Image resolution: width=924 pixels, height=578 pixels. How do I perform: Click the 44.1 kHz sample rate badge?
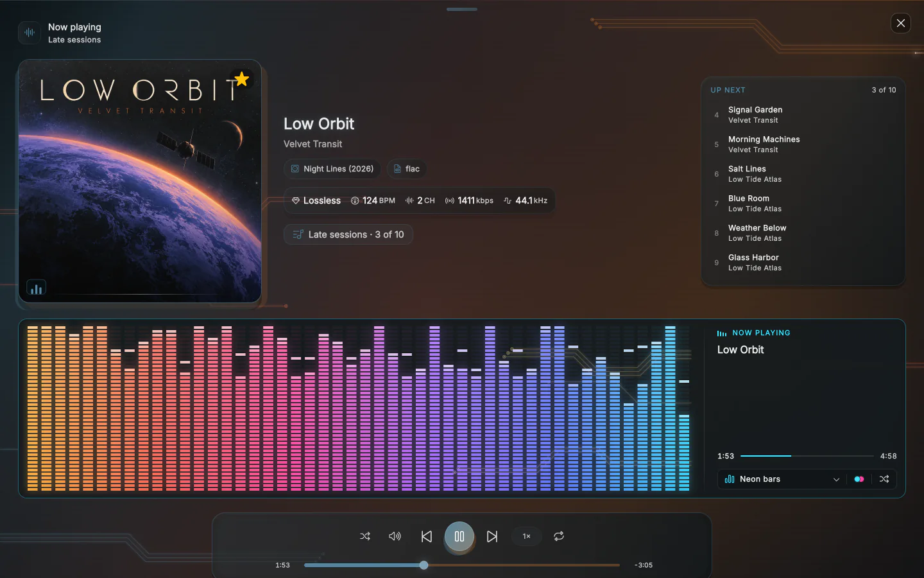pos(526,200)
